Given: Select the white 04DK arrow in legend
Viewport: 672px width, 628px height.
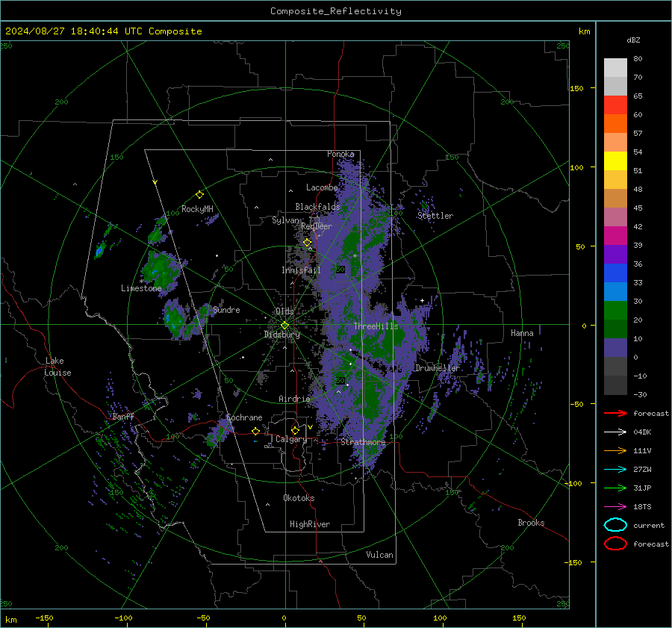Looking at the screenshot, I should 615,432.
